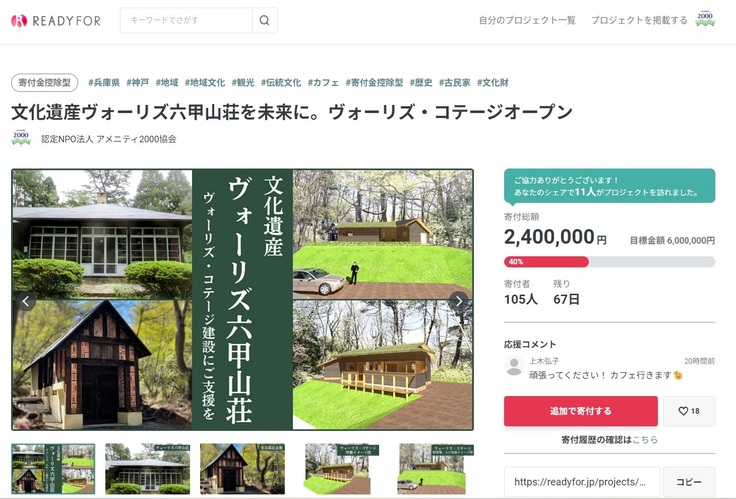
Task: Select the second thumbnail of the villa
Action: click(147, 468)
